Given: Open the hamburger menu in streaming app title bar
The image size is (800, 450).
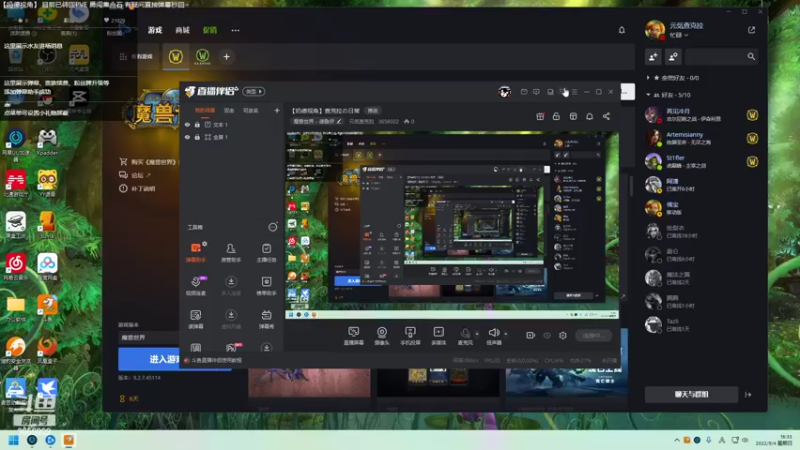Looking at the screenshot, I should coord(574,92).
